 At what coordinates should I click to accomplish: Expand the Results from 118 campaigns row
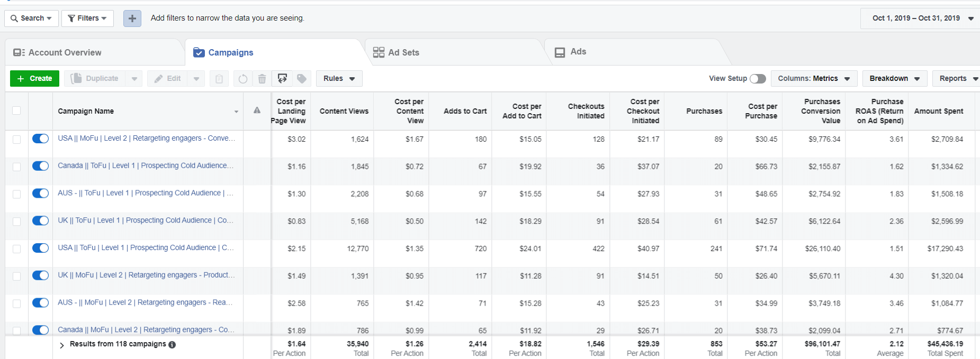coord(62,345)
